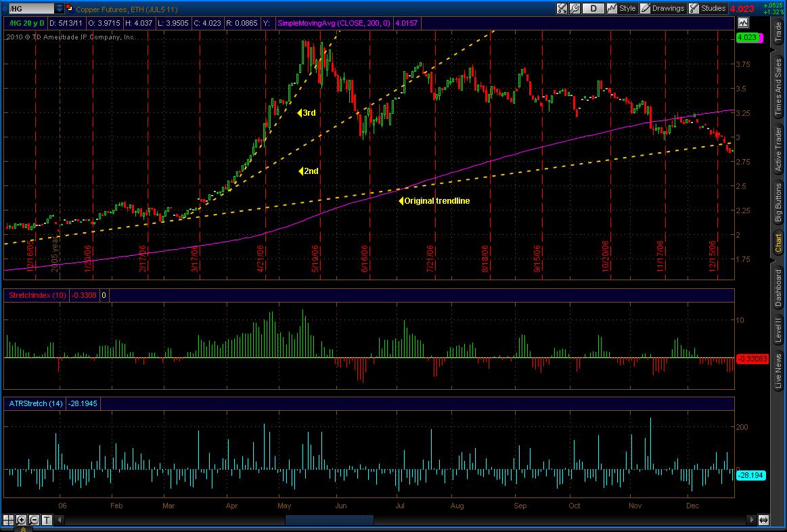Click the Drawings pencil icon

point(645,9)
